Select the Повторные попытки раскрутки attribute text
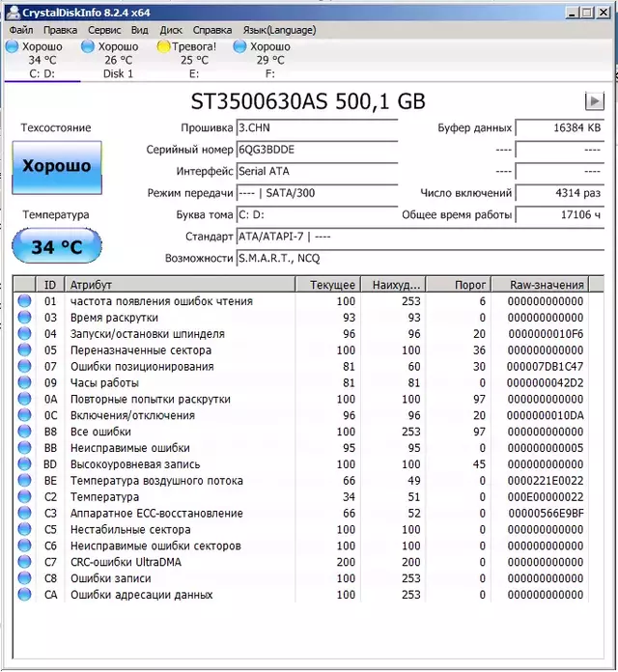 [x=151, y=399]
